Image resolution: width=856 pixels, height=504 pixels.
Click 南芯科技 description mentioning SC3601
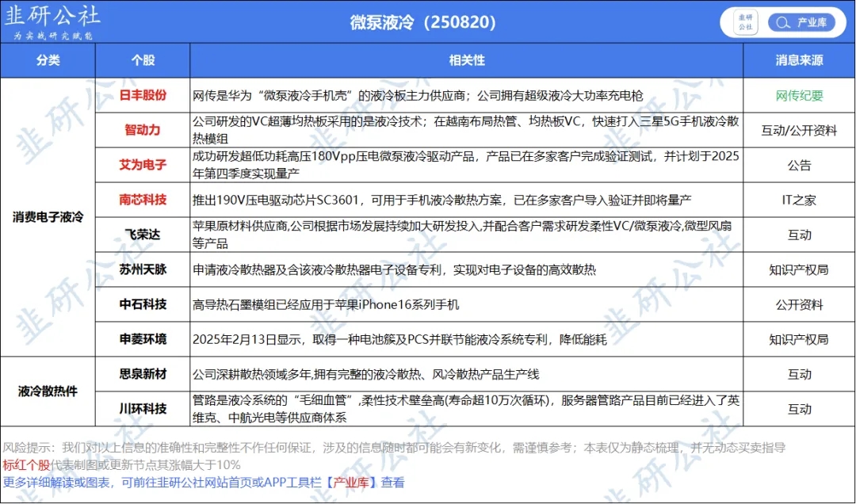441,200
